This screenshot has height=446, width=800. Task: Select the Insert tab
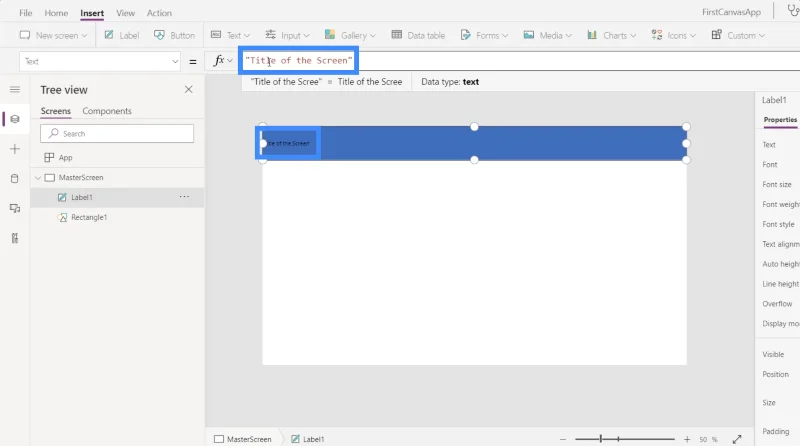pyautogui.click(x=92, y=13)
